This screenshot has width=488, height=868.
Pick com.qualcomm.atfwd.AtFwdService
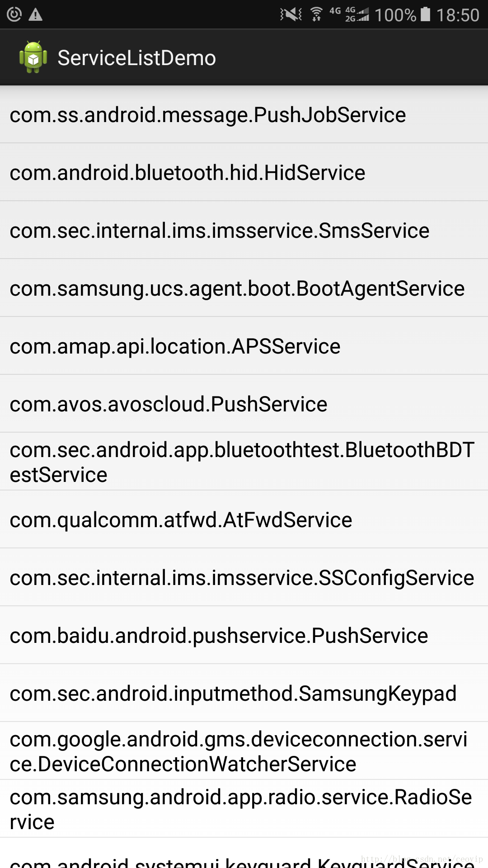(x=244, y=519)
